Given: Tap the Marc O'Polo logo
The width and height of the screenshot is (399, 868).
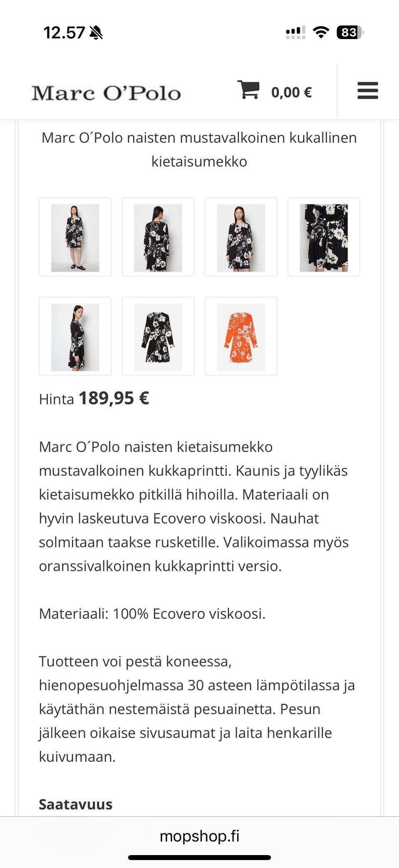Looking at the screenshot, I should point(106,93).
